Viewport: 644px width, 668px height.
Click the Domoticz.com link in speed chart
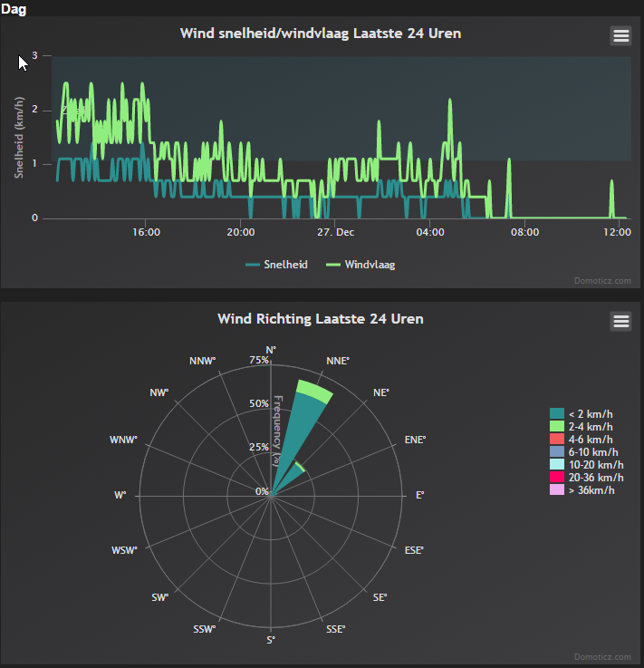pos(602,281)
